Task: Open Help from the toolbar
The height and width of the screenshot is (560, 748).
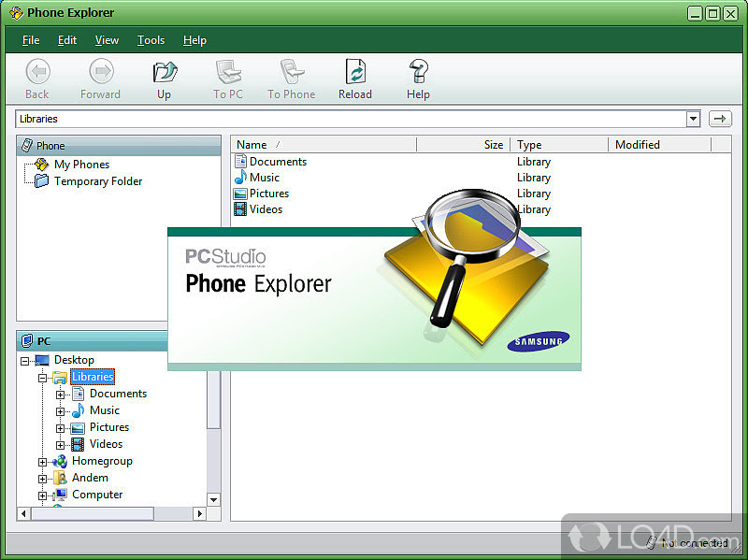Action: coord(418,79)
